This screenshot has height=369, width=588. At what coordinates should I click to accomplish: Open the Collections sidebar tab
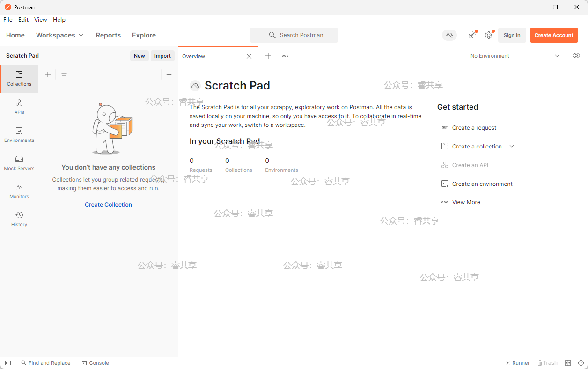pos(19,79)
